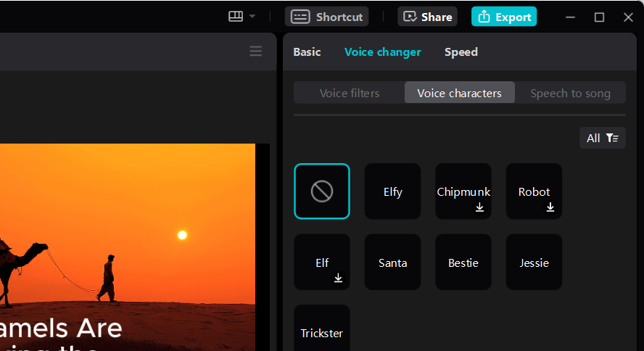Click the camel sunset video preview
Image resolution: width=644 pixels, height=351 pixels.
(x=128, y=247)
